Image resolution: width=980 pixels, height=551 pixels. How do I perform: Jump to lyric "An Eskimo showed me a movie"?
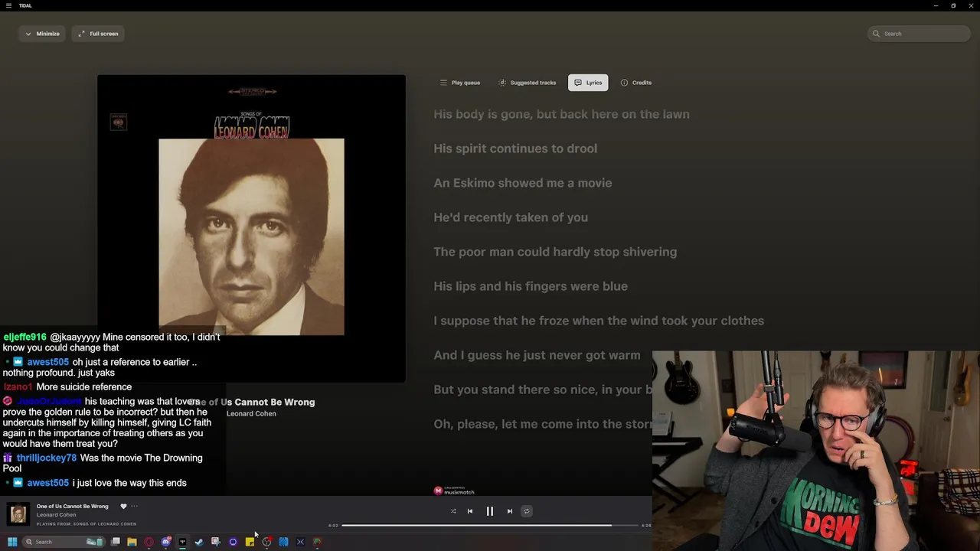coord(523,183)
